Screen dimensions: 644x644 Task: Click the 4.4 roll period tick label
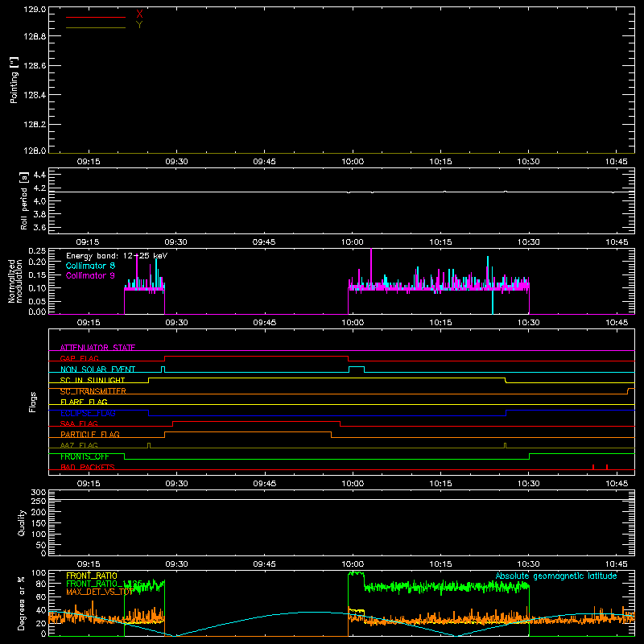point(39,175)
